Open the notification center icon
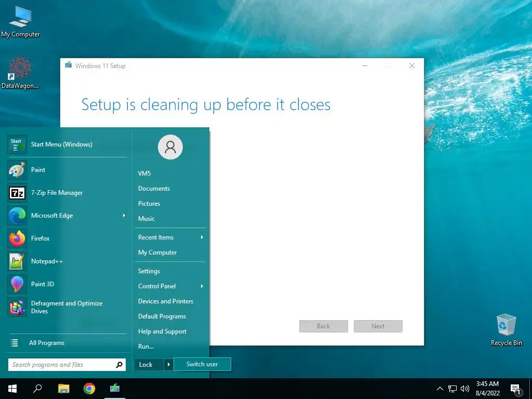 point(515,390)
